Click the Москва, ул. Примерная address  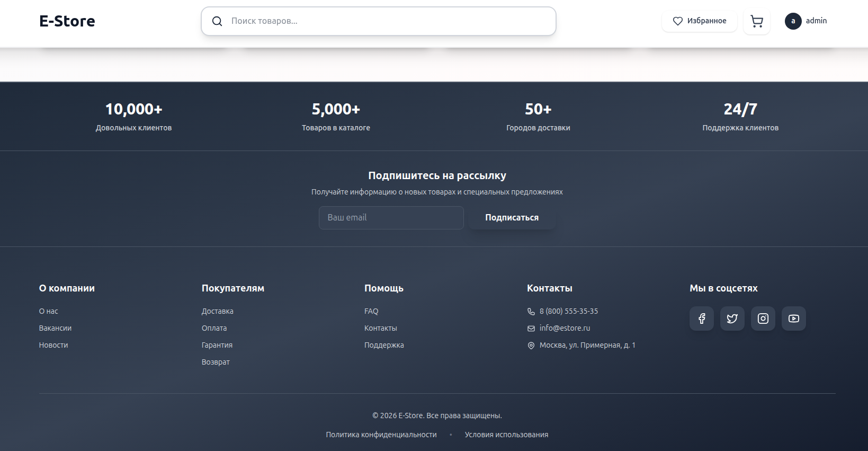tap(587, 345)
